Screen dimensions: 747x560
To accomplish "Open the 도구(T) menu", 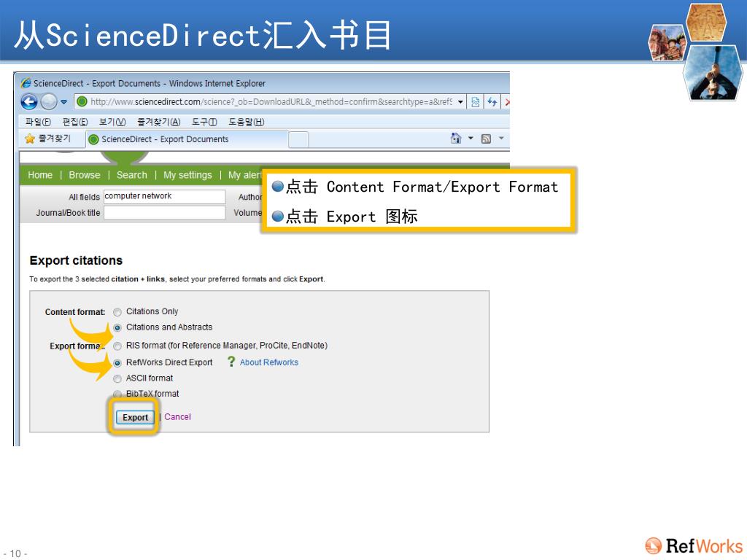I will click(204, 122).
